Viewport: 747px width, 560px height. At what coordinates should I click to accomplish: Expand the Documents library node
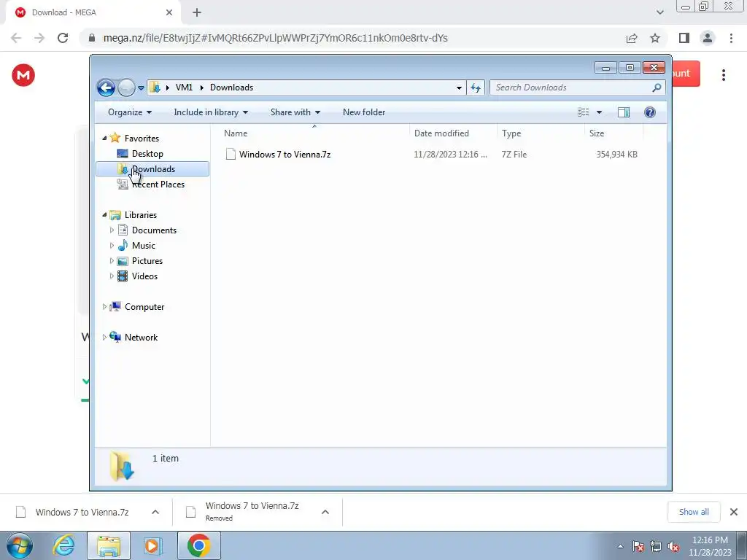112,230
